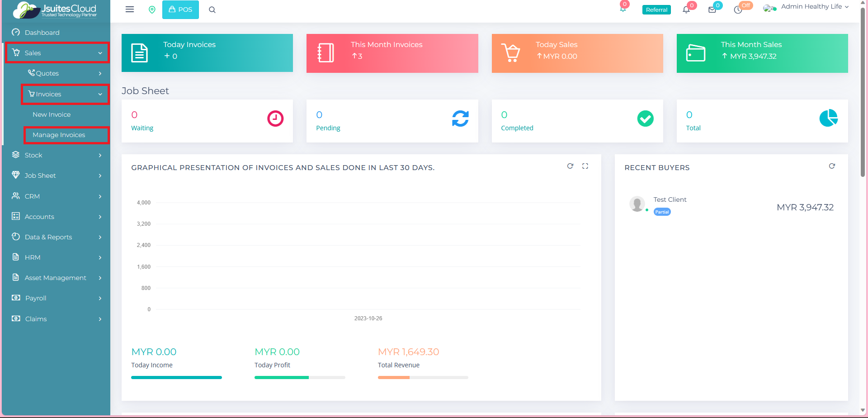Collapse the Sales sidebar menu
868x418 pixels.
(x=57, y=53)
